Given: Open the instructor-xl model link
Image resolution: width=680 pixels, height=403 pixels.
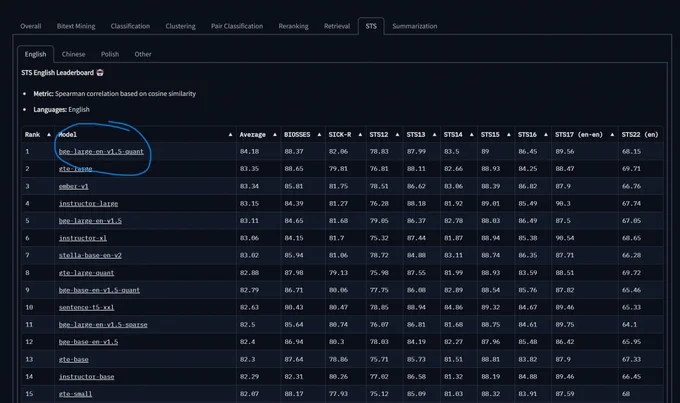Looking at the screenshot, I should (x=82, y=238).
